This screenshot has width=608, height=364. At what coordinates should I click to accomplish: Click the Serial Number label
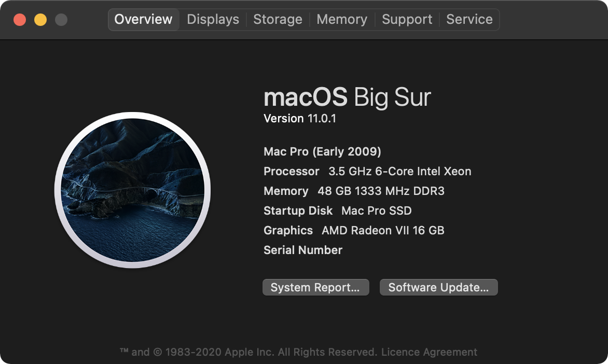click(x=303, y=250)
